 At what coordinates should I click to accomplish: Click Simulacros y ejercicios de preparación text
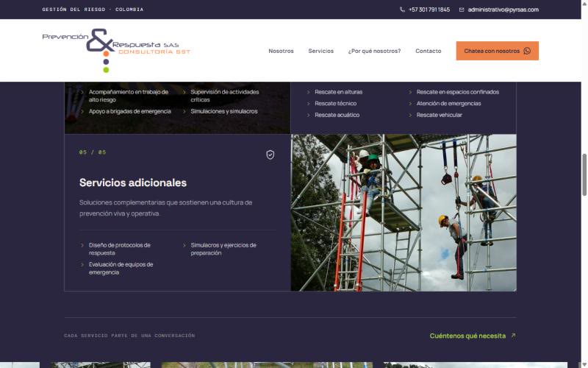coord(223,249)
